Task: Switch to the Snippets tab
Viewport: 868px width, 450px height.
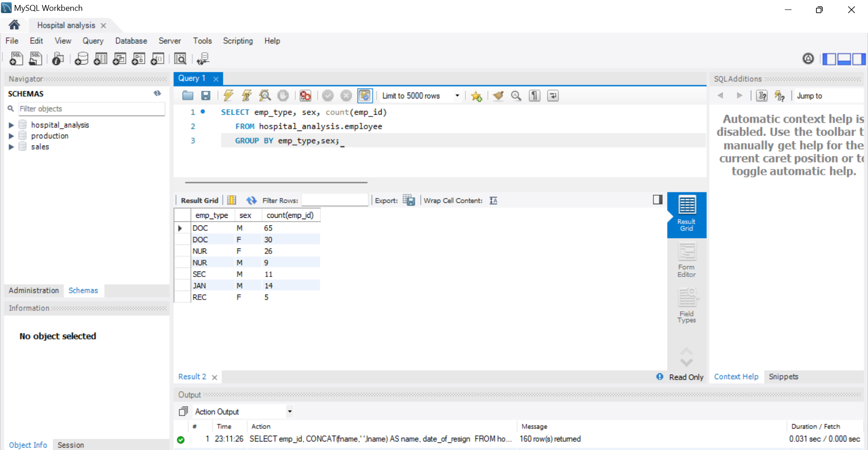Action: 783,376
